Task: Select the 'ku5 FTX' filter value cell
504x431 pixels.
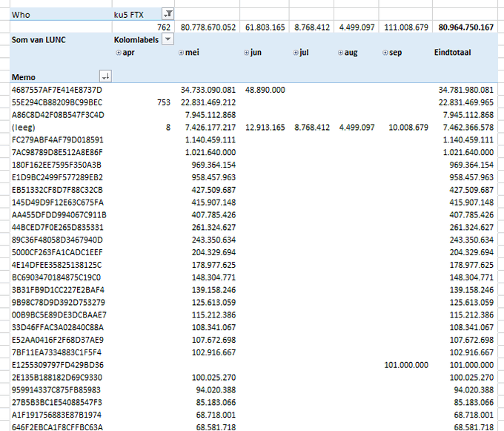Action: pyautogui.click(x=128, y=15)
